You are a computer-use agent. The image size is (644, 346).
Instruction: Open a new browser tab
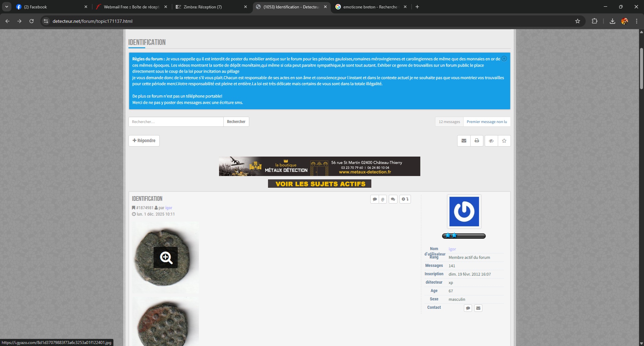(417, 7)
